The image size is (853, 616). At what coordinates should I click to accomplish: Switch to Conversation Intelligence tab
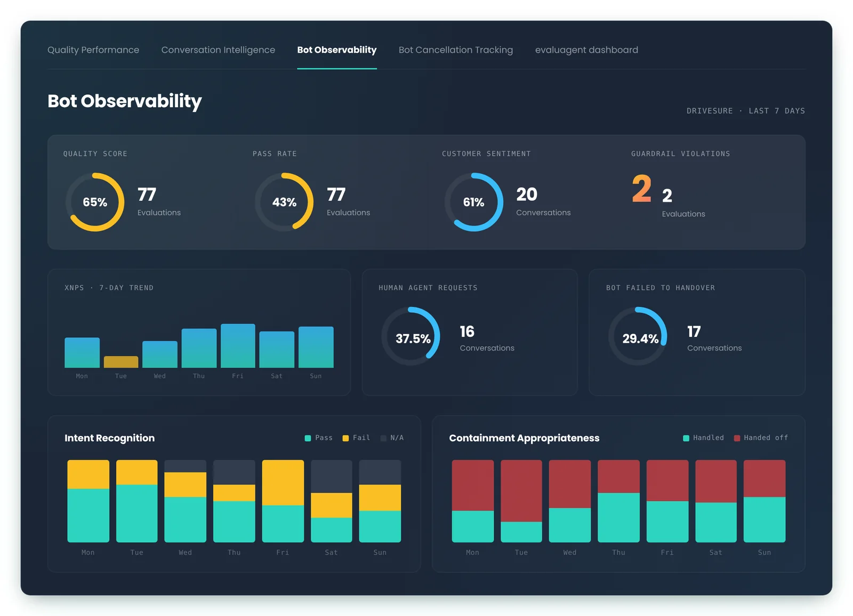point(218,50)
